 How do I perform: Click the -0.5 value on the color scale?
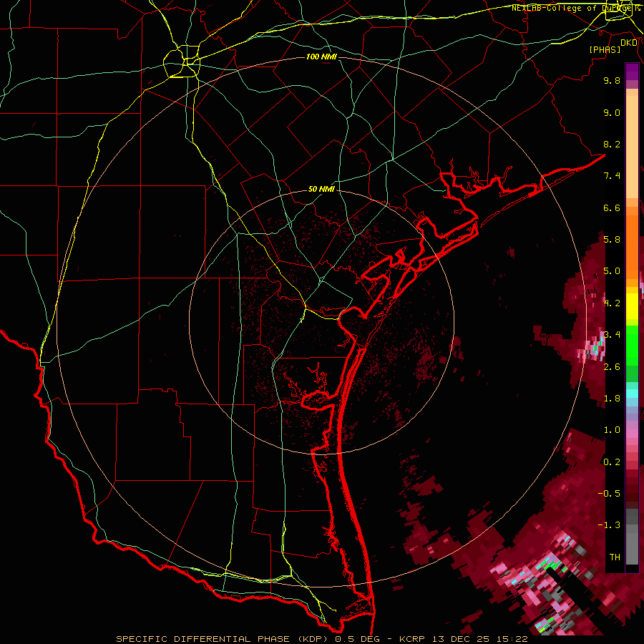(x=609, y=494)
